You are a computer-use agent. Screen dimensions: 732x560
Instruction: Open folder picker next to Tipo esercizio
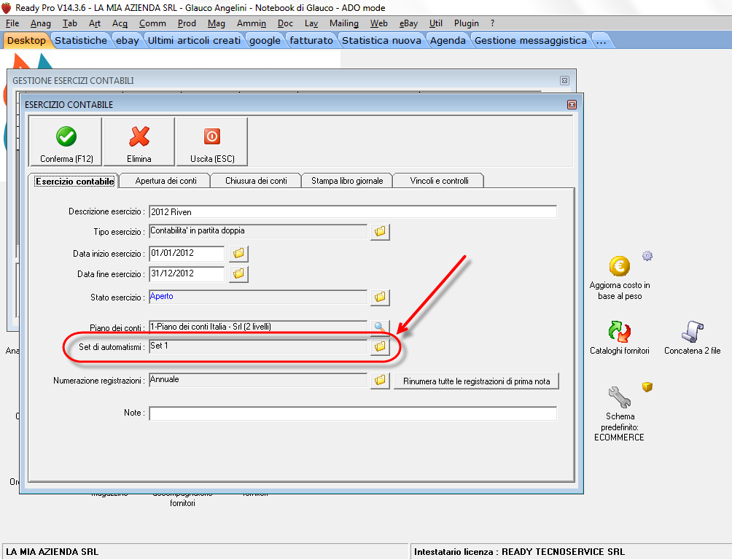380,231
